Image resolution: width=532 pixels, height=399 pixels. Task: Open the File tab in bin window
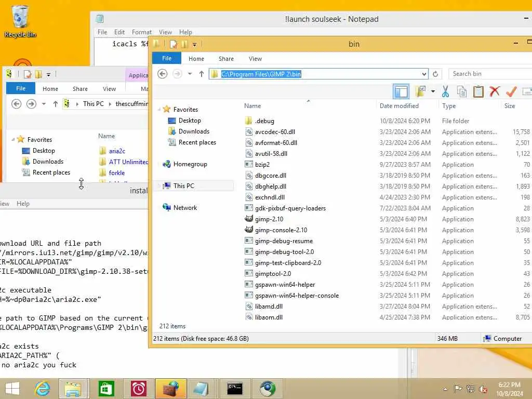pos(167,58)
